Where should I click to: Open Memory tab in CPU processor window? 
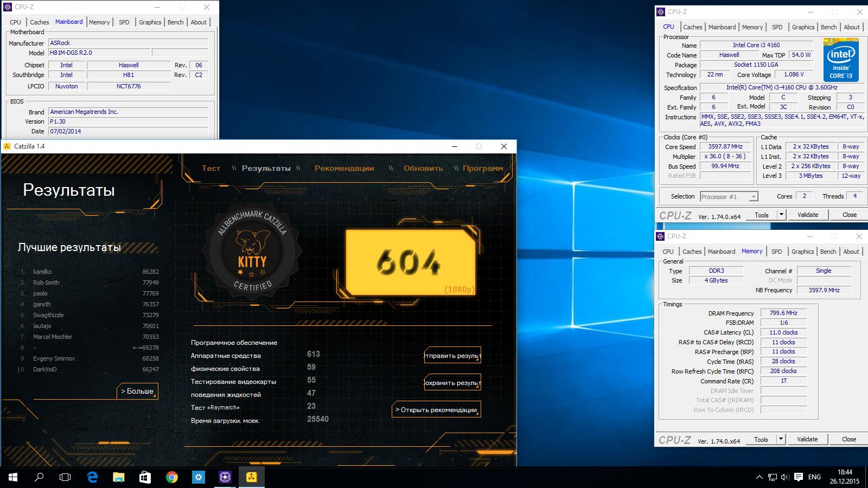[752, 27]
